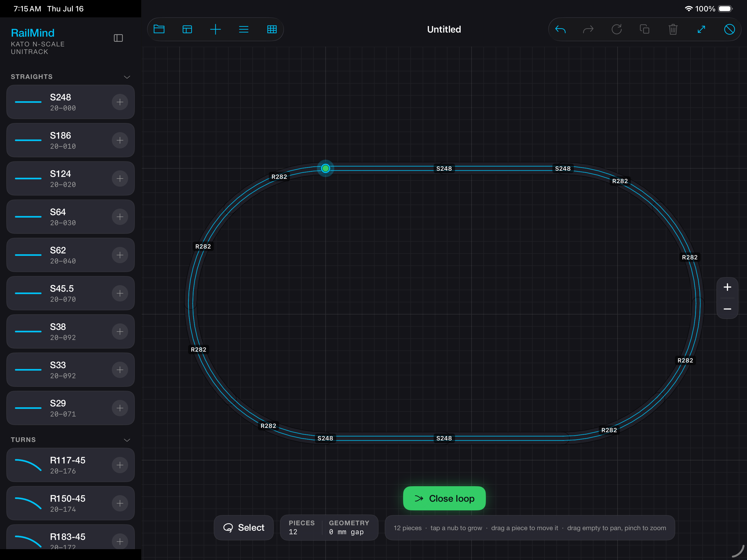Select the top-right S248 track label
The width and height of the screenshot is (747, 560).
point(563,168)
